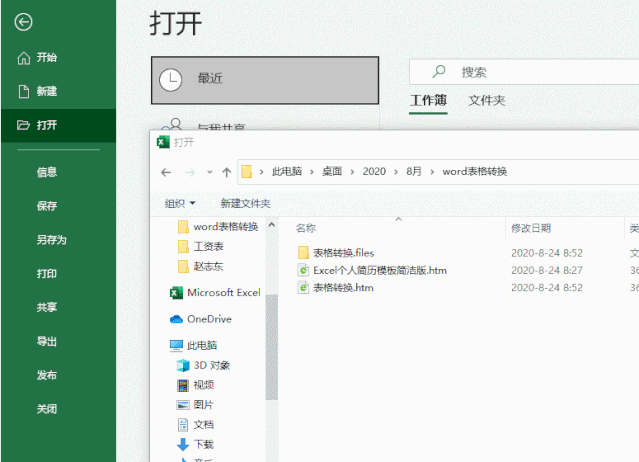Select 视频 in navigation tree
Screen dimensions: 639x462
195,385
